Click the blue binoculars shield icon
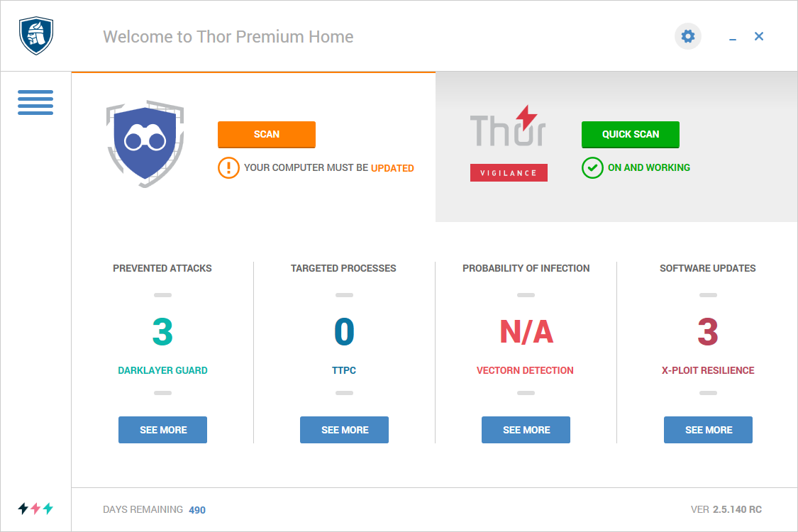 coord(145,143)
